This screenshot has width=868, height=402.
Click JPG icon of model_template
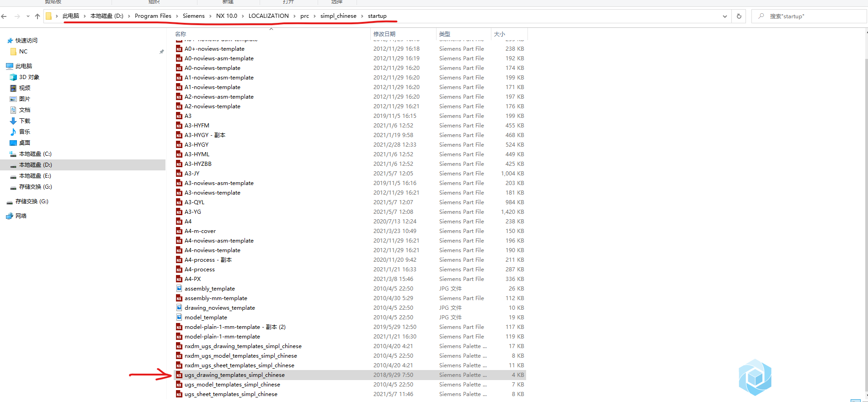(x=179, y=317)
